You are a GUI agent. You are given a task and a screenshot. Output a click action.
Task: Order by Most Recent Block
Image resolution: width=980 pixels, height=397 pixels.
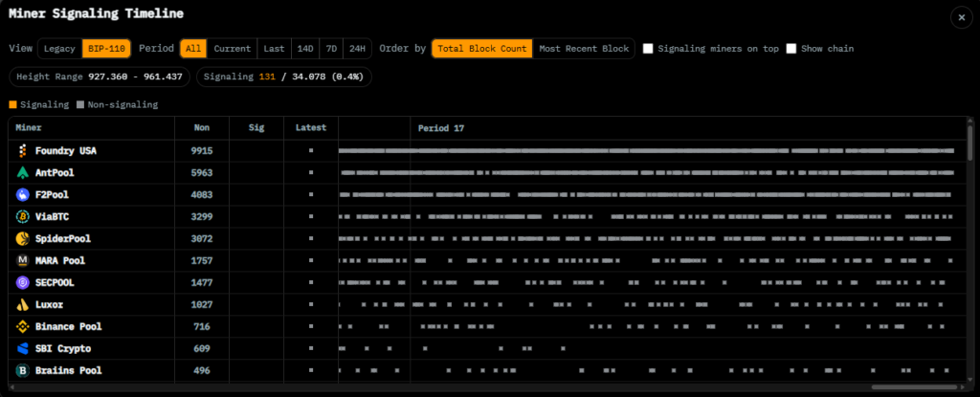tap(584, 48)
